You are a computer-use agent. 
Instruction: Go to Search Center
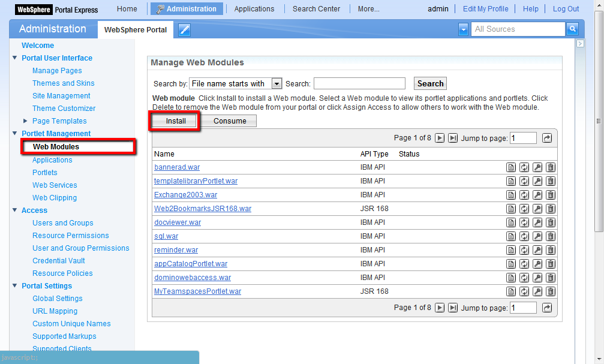316,9
